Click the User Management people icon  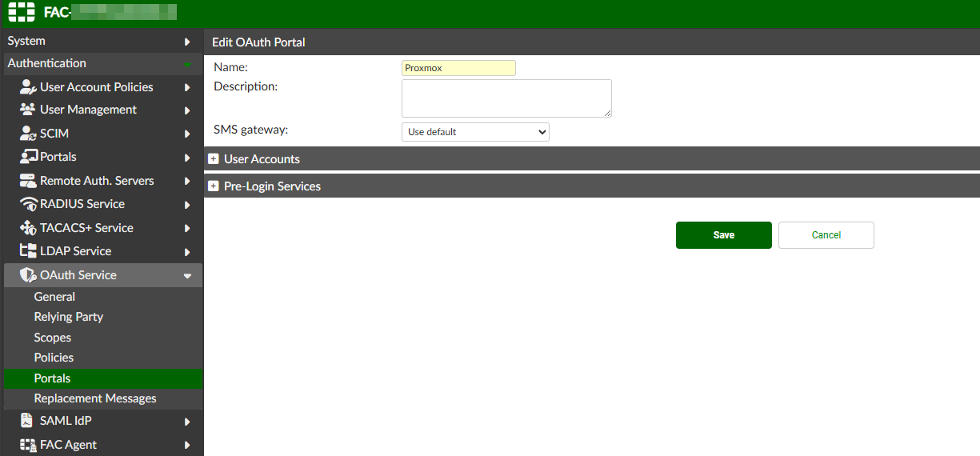click(28, 110)
